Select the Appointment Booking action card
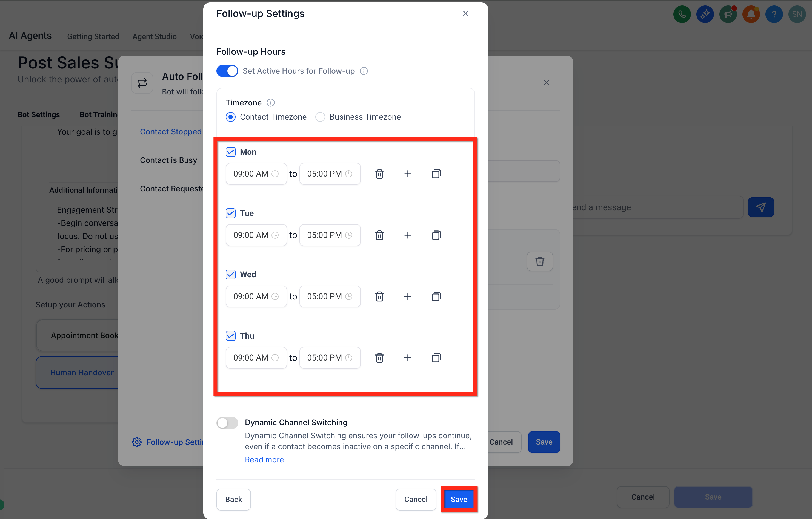 78,335
